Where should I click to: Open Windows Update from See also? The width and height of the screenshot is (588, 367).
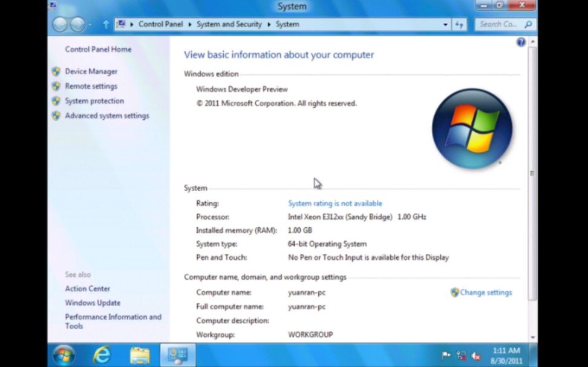point(93,302)
